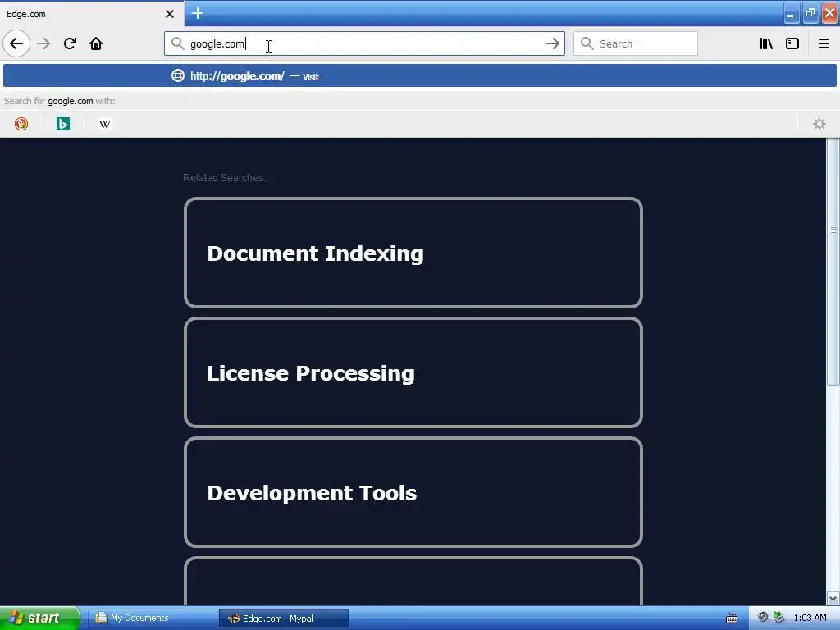Open search settings gear
Image resolution: width=840 pixels, height=630 pixels.
pos(819,124)
